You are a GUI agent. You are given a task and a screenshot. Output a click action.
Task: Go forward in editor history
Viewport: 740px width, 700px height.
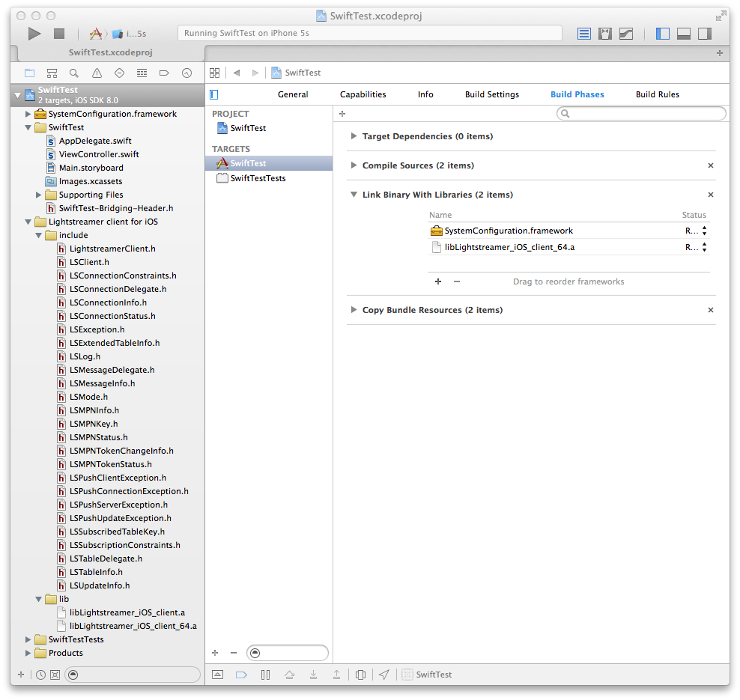coord(255,73)
